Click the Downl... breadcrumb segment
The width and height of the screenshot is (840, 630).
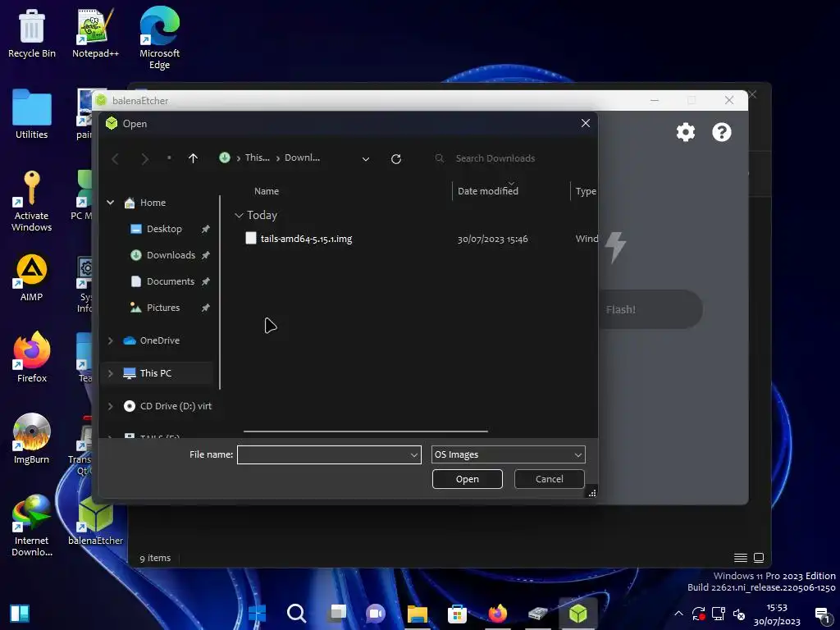(302, 158)
